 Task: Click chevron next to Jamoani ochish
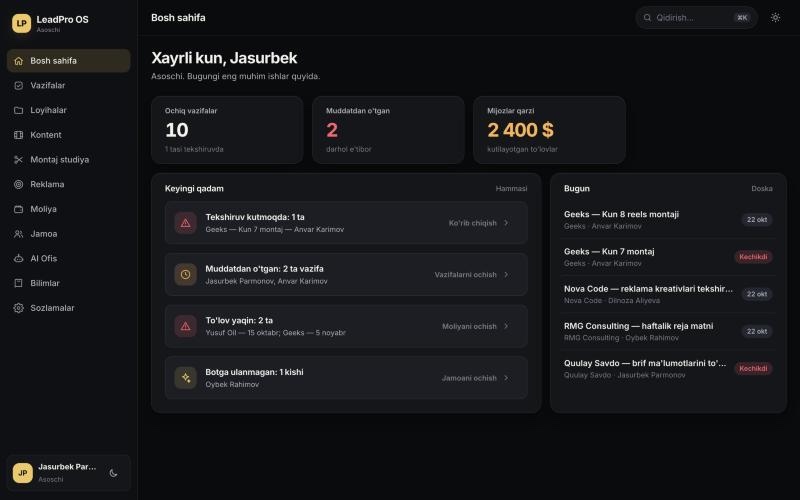(x=506, y=378)
